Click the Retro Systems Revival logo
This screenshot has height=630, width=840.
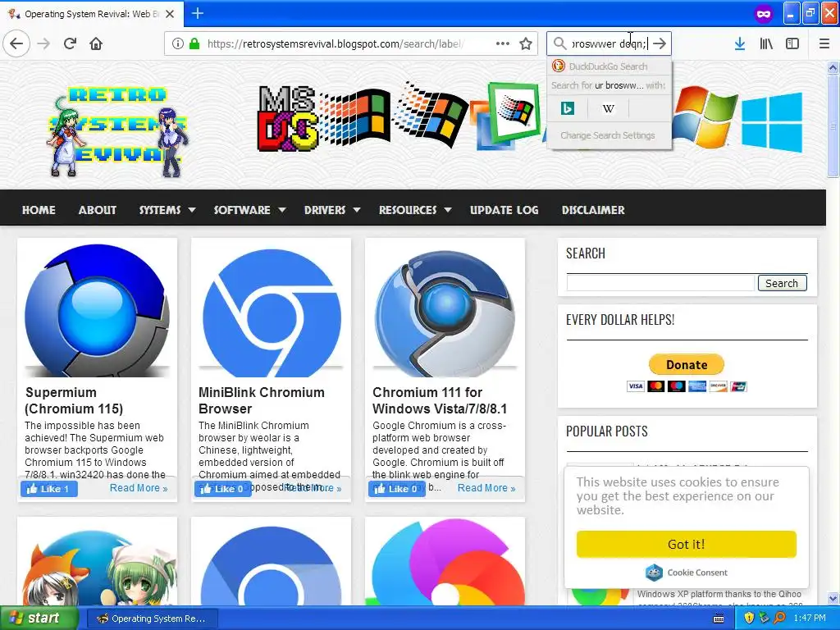pyautogui.click(x=118, y=131)
